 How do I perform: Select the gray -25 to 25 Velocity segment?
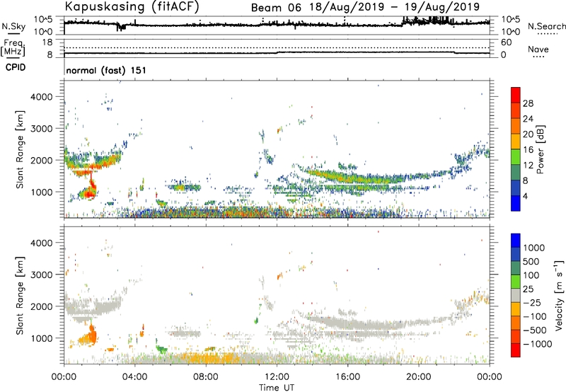516,295
